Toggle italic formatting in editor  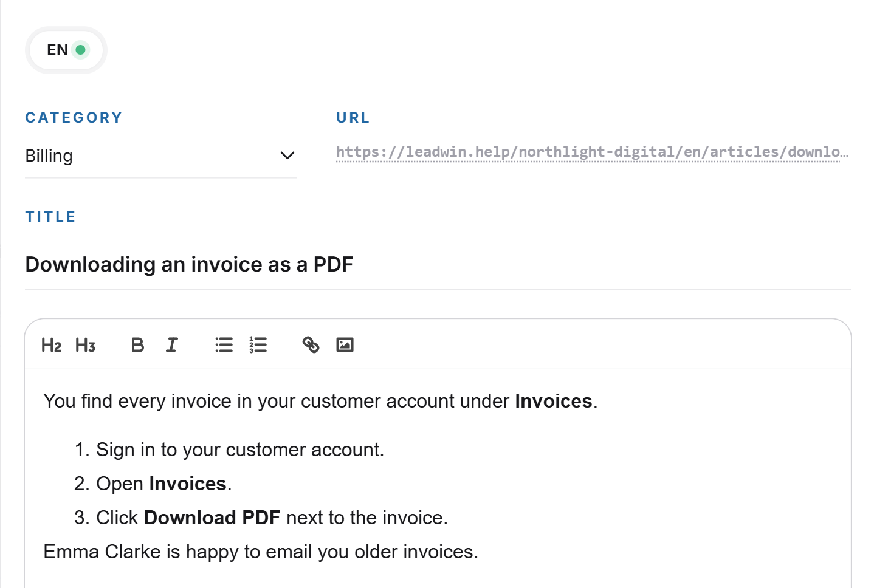[x=172, y=345]
